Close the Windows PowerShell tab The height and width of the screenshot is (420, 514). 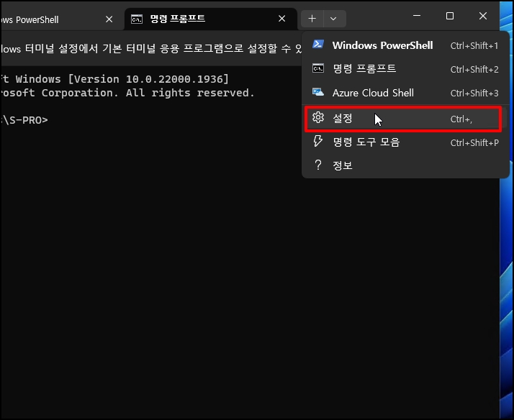pyautogui.click(x=109, y=19)
